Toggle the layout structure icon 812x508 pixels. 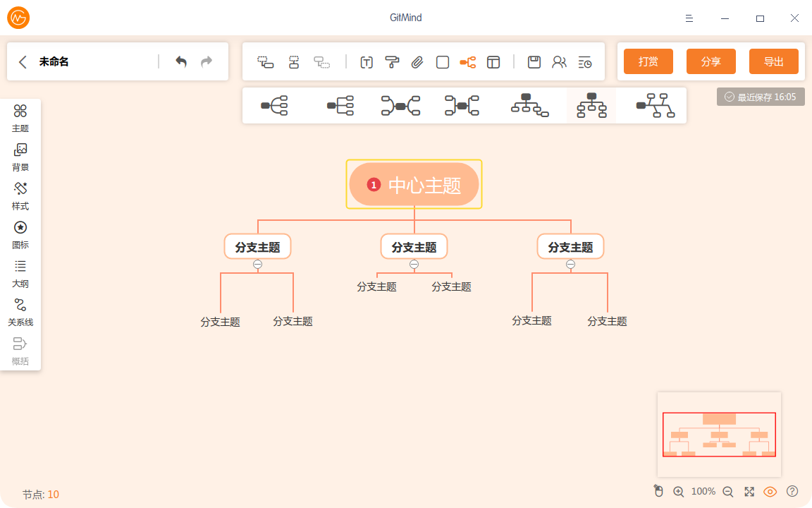click(467, 62)
